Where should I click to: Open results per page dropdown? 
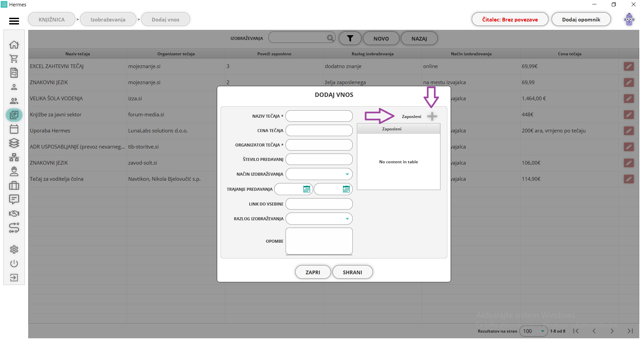534,331
